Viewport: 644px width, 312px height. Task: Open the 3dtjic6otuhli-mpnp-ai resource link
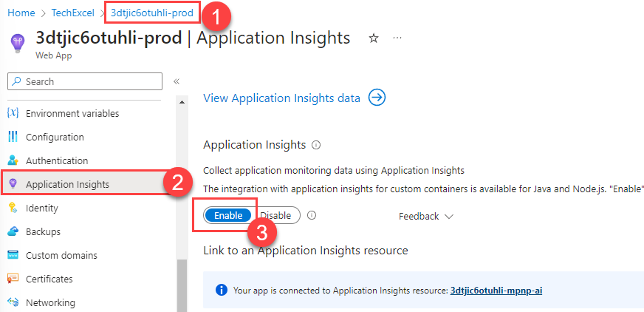coord(496,291)
